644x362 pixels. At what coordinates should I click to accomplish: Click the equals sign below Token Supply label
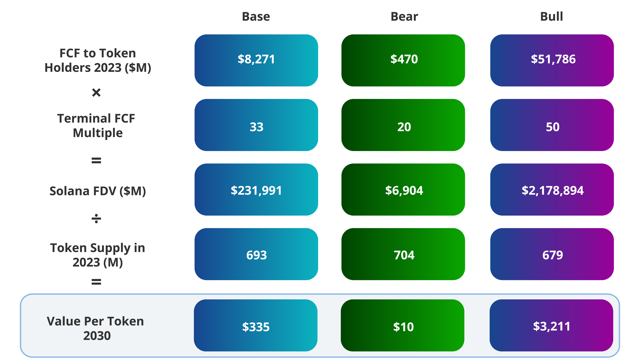pos(96,282)
